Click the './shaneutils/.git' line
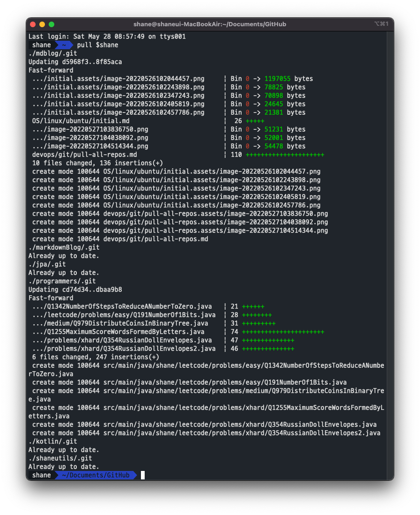The width and height of the screenshot is (420, 515). [x=60, y=458]
